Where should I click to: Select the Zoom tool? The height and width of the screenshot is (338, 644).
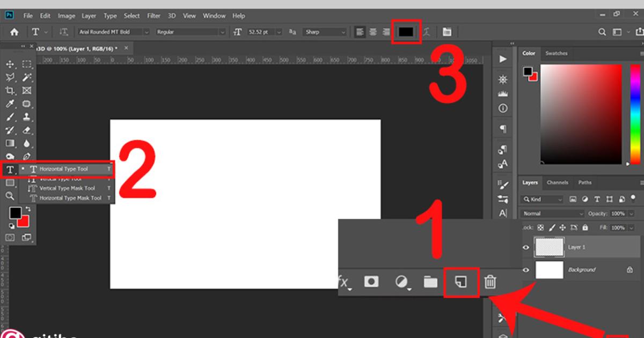click(10, 196)
